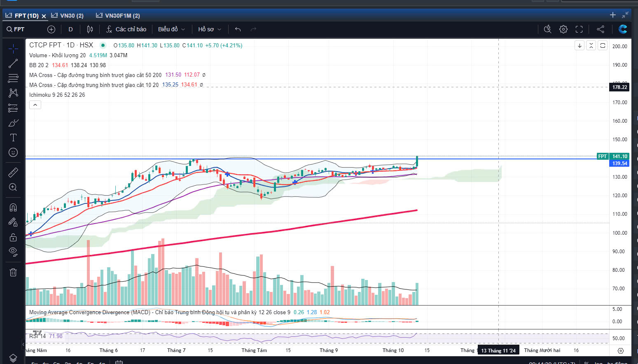The width and height of the screenshot is (638, 364).
Task: Click the blue C logo icon
Action: point(623,29)
